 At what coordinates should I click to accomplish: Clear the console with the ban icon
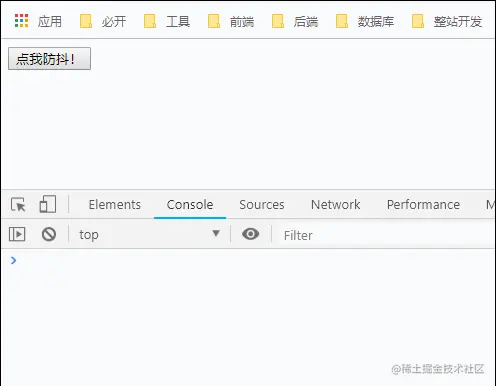(x=49, y=234)
